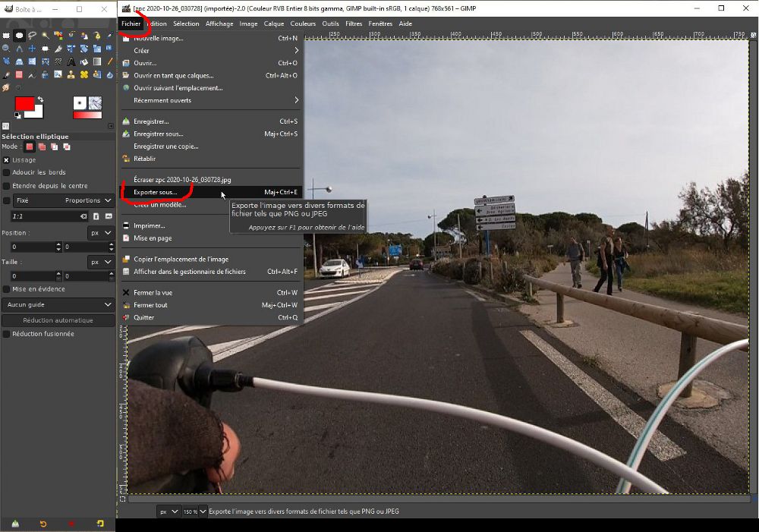Select the Bucket Fill tool
This screenshot has height=532, width=759.
(84, 61)
